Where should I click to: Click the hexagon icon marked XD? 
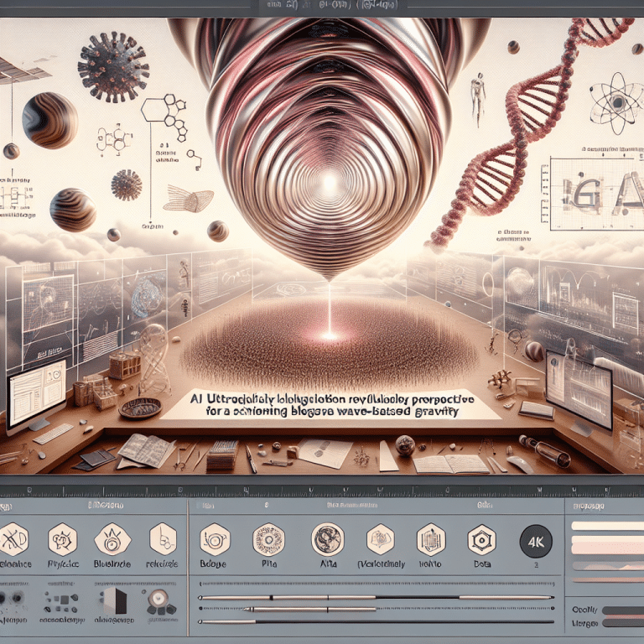[15, 538]
